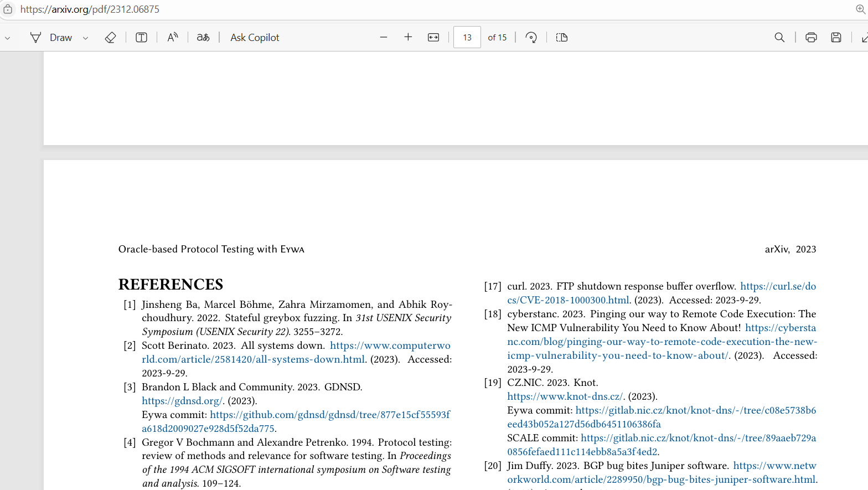Click header 'Oracle-based Protocol Testing with Eywa'
Image resolution: width=868 pixels, height=490 pixels.
pyautogui.click(x=211, y=249)
